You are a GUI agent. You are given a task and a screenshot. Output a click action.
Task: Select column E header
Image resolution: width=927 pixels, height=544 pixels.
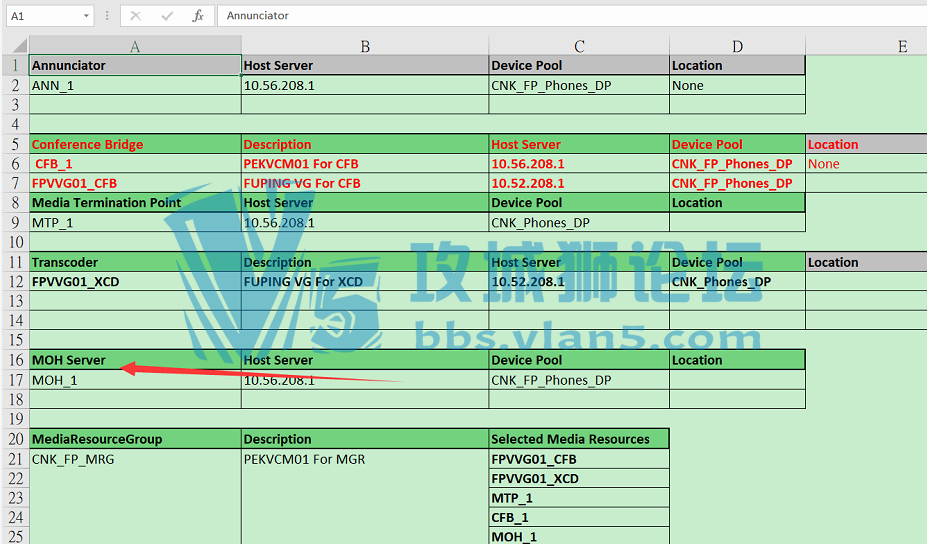coord(866,46)
